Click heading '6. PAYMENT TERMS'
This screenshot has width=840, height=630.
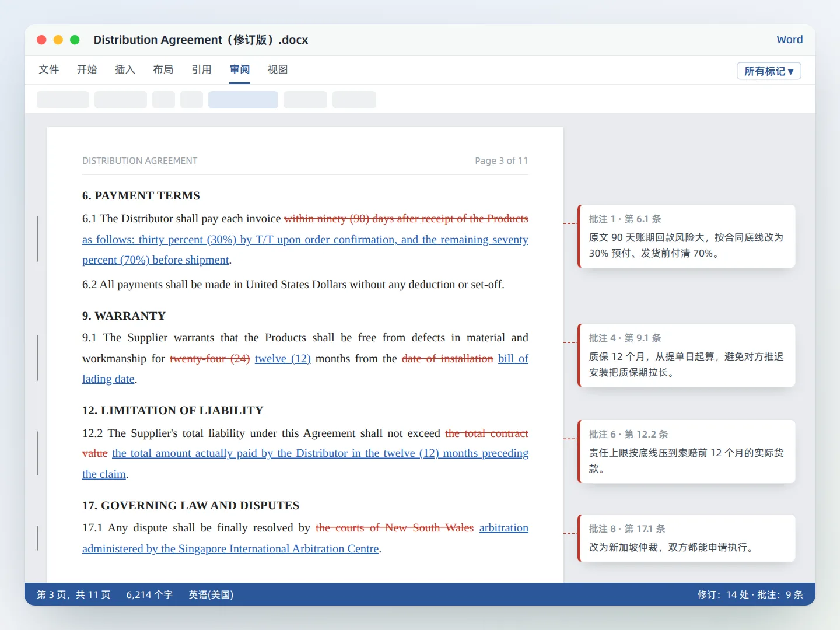point(141,196)
